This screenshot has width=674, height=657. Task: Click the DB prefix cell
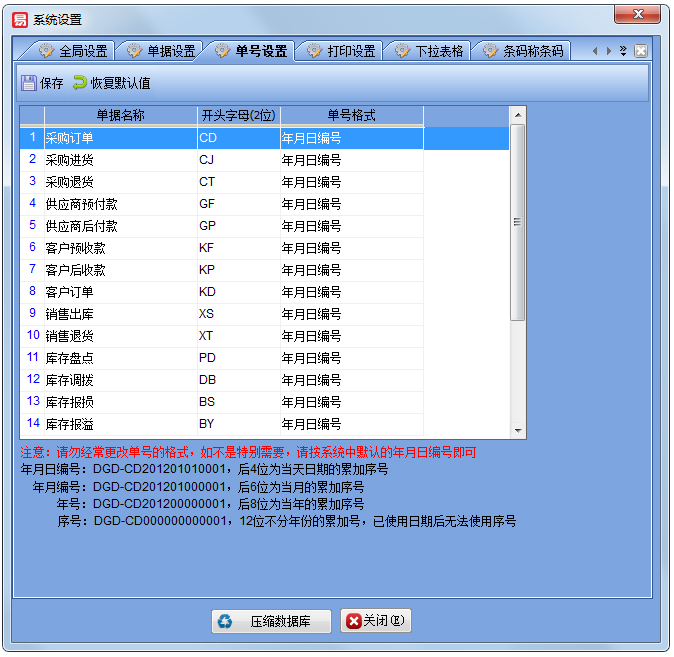pyautogui.click(x=239, y=380)
